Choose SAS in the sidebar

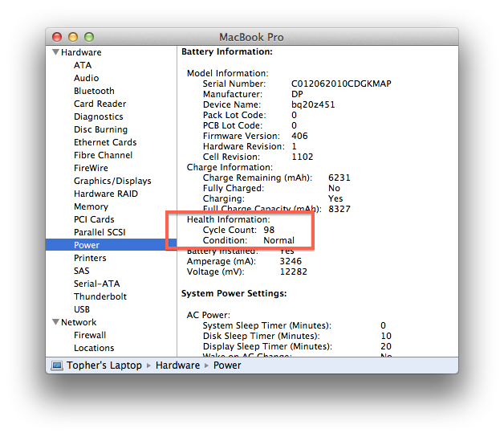tap(82, 271)
